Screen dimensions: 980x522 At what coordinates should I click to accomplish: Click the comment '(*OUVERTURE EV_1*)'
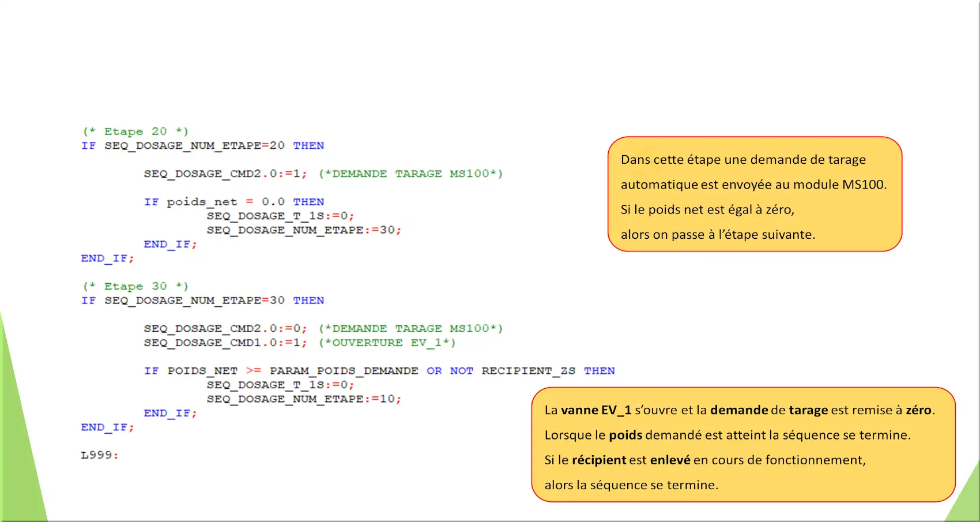click(387, 343)
